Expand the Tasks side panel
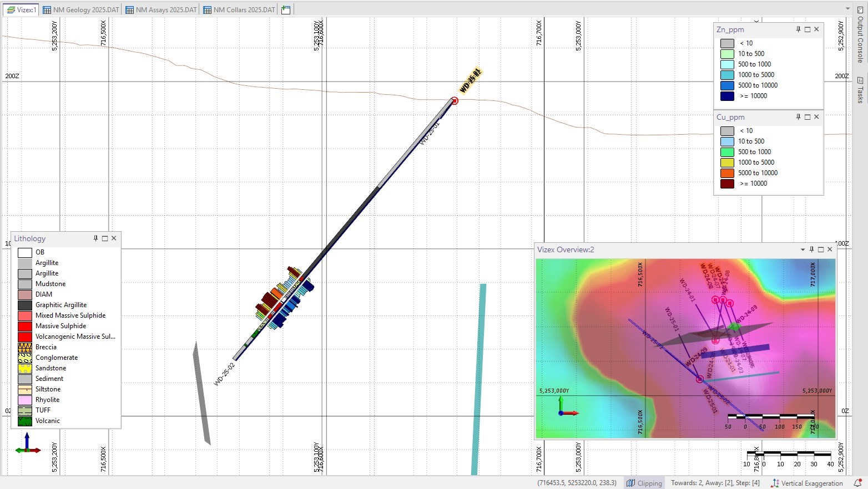868x489 pixels. (x=860, y=90)
